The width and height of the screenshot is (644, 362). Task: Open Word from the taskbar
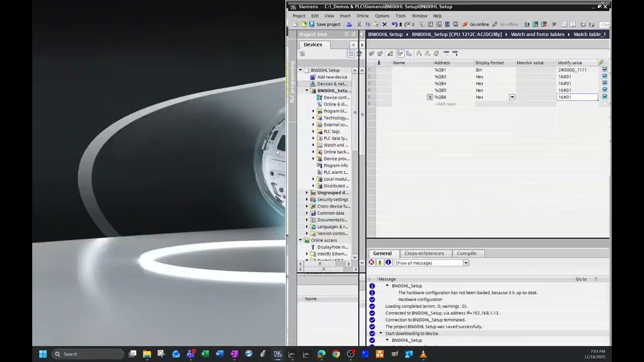(x=219, y=354)
